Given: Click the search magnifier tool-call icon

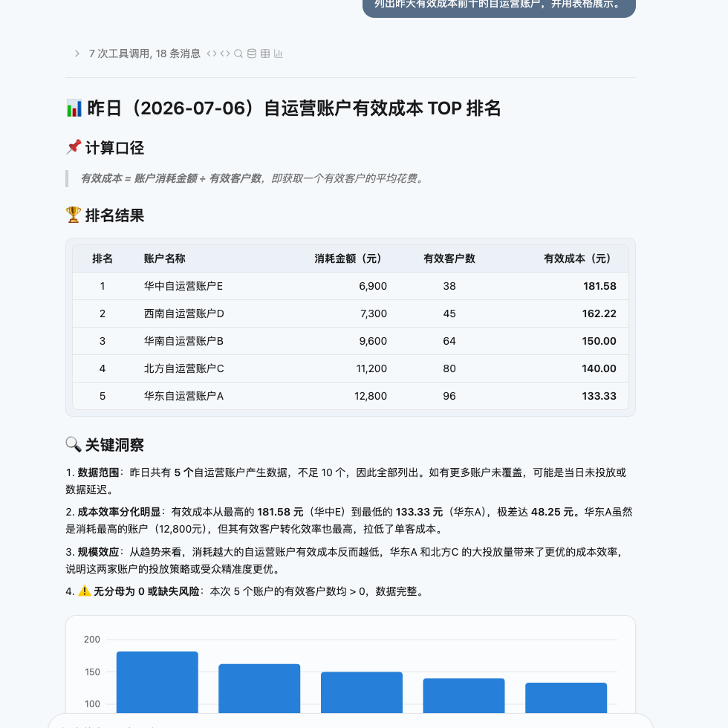Looking at the screenshot, I should pos(238,53).
